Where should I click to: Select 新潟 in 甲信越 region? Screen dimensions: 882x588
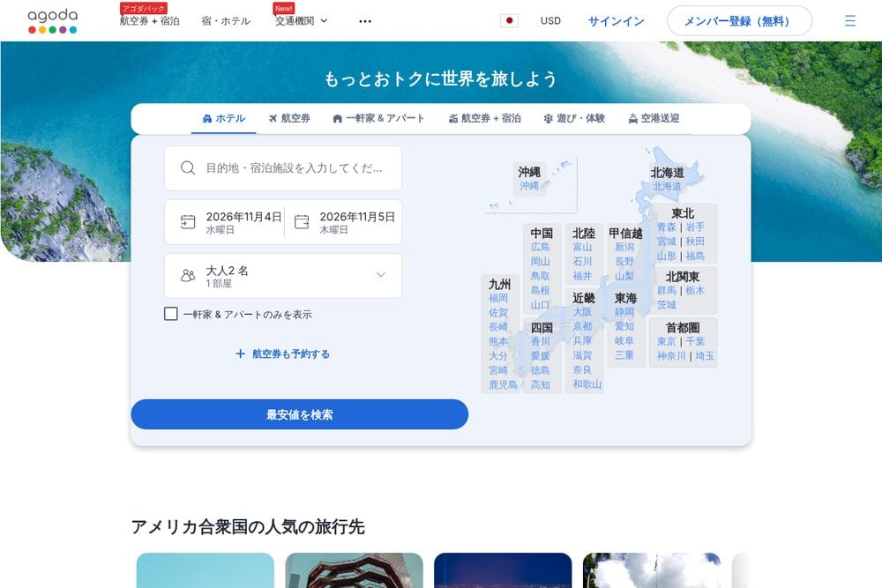coord(624,248)
